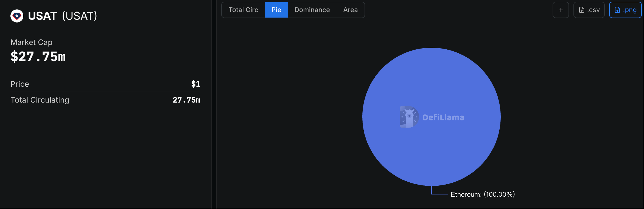The width and height of the screenshot is (644, 209).
Task: Click the USAT (USAT) heading
Action: [x=63, y=16]
